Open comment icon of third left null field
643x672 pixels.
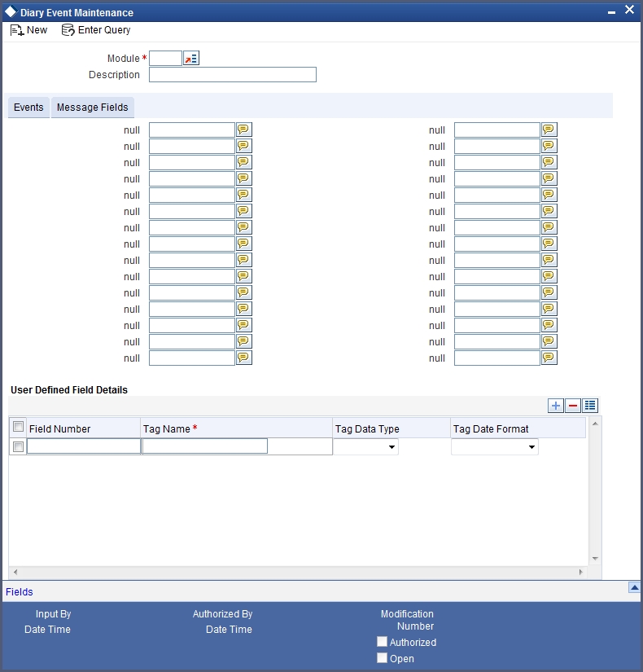coord(243,162)
